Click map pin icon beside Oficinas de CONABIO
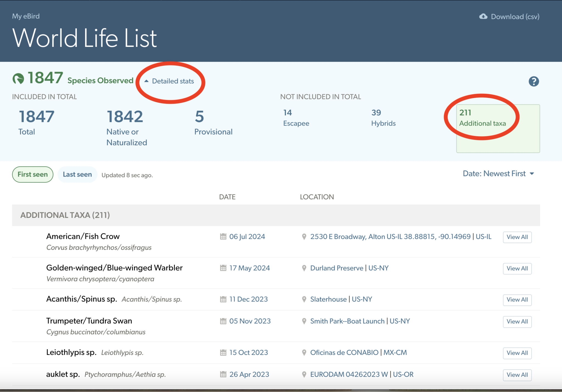Screen dimensions: 562x392 click(304, 353)
